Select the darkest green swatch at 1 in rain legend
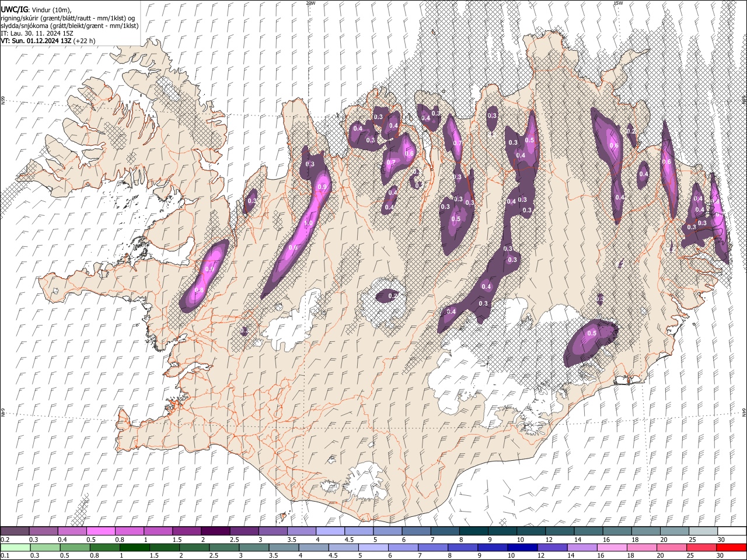Viewport: 747px width, 560px height. [135, 548]
